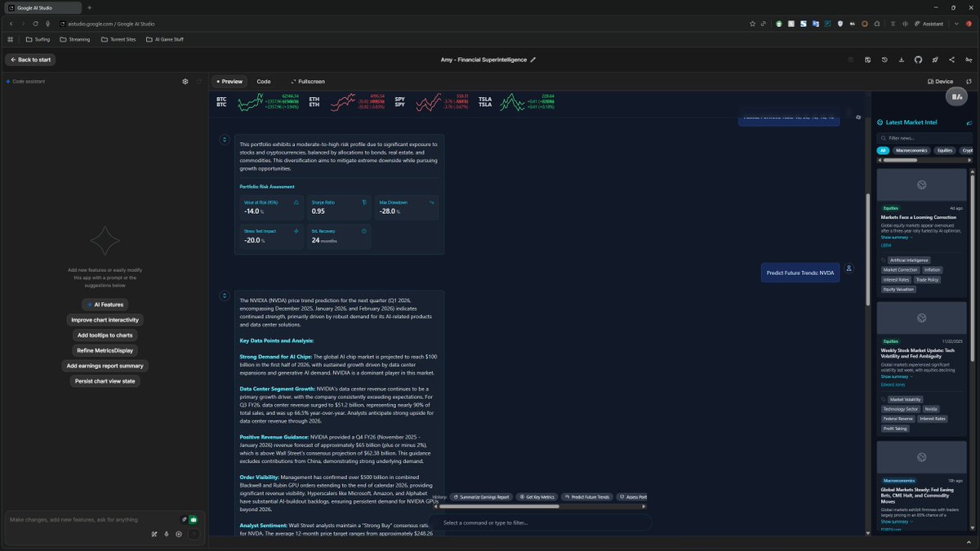Click the green robot icon in prompt box
This screenshot has height=551, width=980.
coord(194,519)
